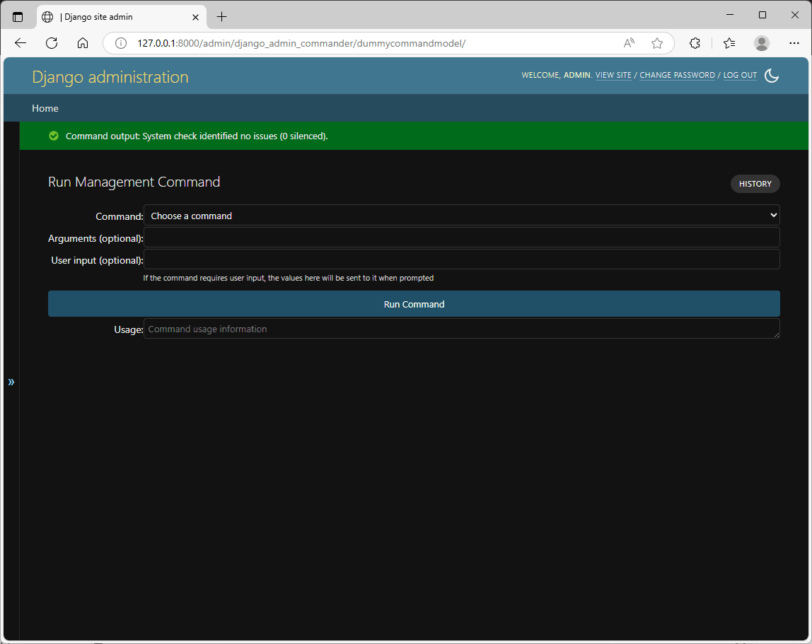This screenshot has height=644, width=812.
Task: Open the Choose a command dropdown
Action: pos(462,215)
